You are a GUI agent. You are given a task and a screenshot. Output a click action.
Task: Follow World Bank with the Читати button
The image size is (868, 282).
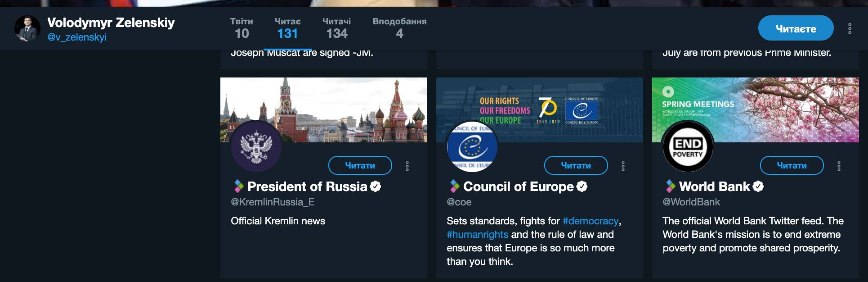(x=792, y=165)
